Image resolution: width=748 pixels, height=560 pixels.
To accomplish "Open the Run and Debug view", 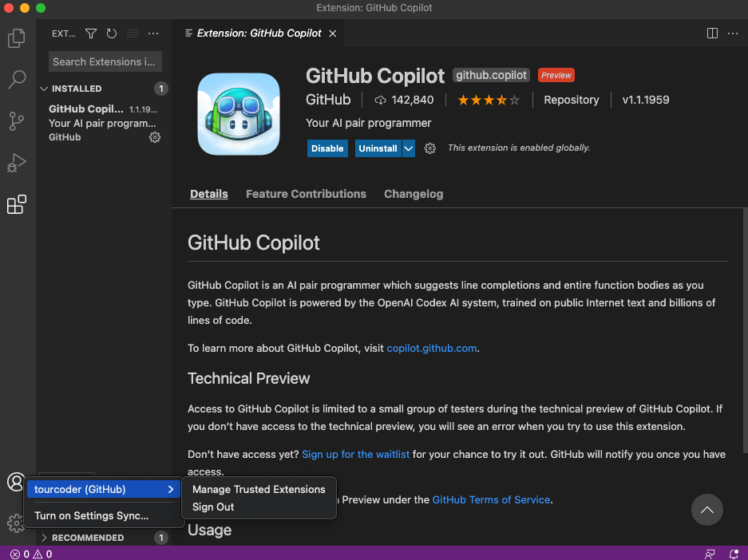I will (x=17, y=163).
